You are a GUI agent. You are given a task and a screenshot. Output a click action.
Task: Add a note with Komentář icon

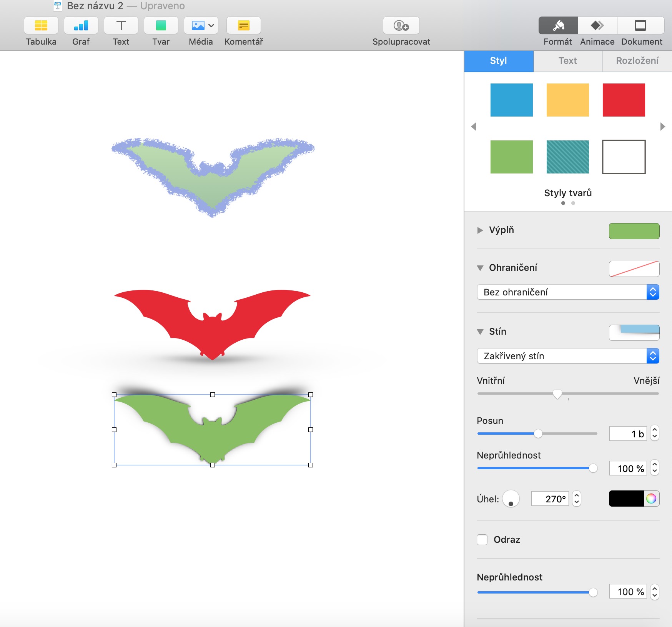(x=243, y=26)
